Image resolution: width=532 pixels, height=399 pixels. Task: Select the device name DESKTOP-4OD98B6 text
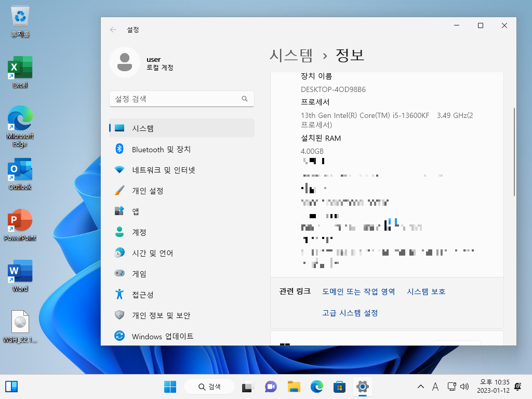click(x=333, y=89)
